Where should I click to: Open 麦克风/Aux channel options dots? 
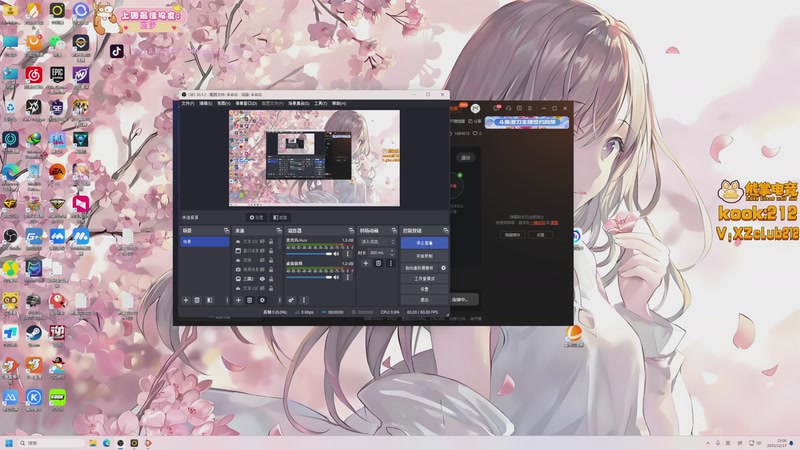pos(347,254)
